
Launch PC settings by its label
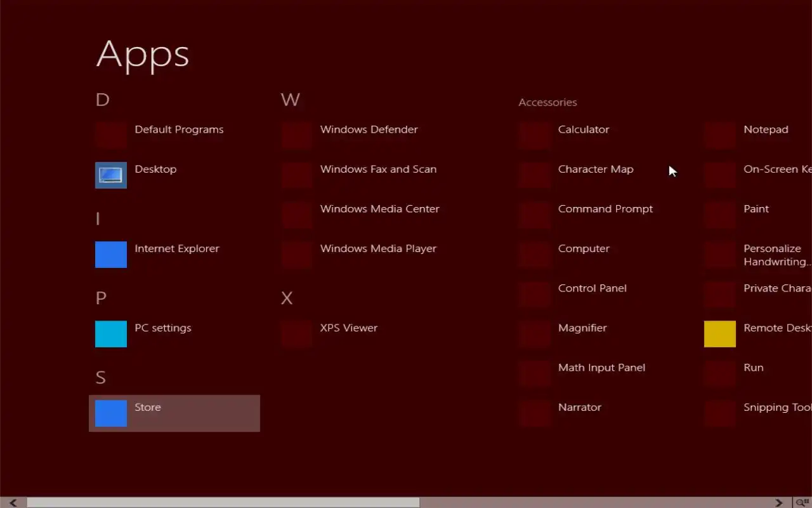163,328
